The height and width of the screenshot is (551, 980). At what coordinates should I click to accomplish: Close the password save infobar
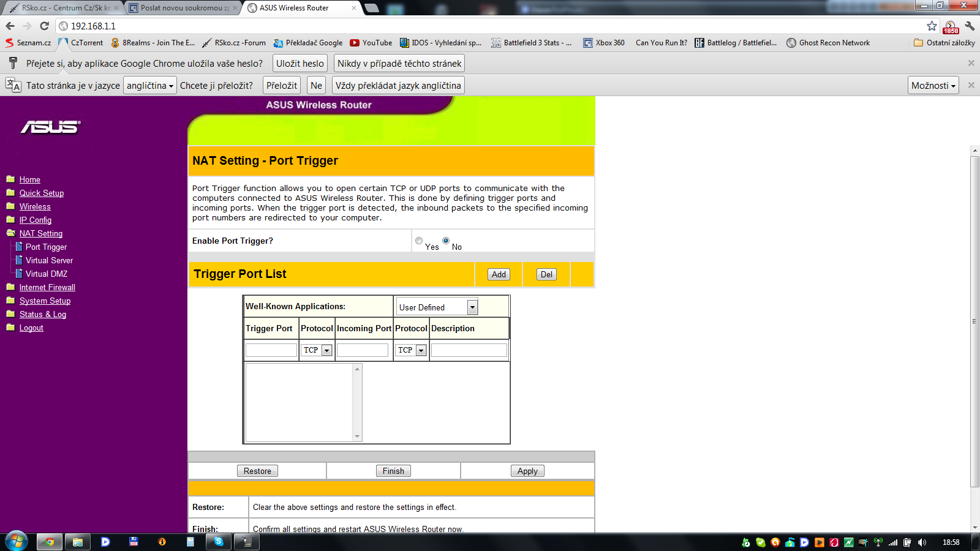tap(971, 63)
